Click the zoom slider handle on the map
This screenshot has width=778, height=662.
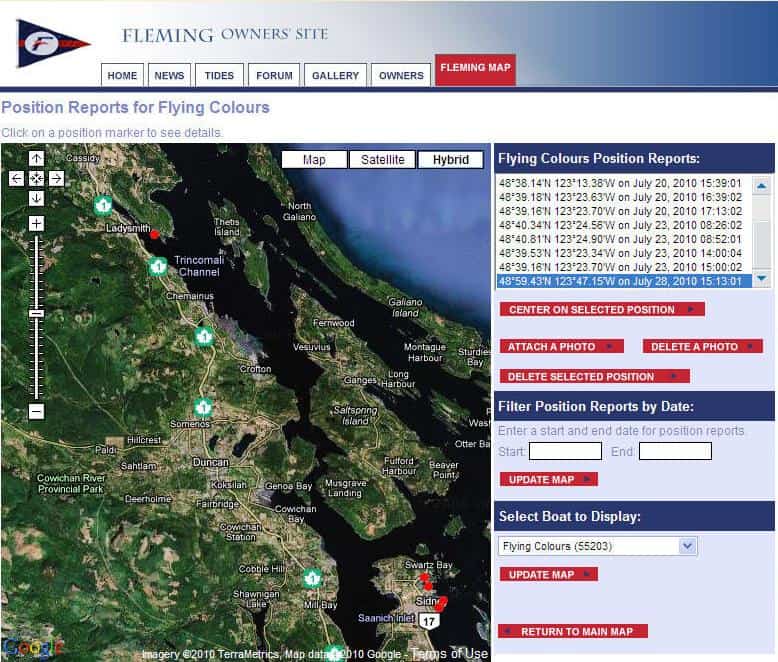pyautogui.click(x=36, y=314)
